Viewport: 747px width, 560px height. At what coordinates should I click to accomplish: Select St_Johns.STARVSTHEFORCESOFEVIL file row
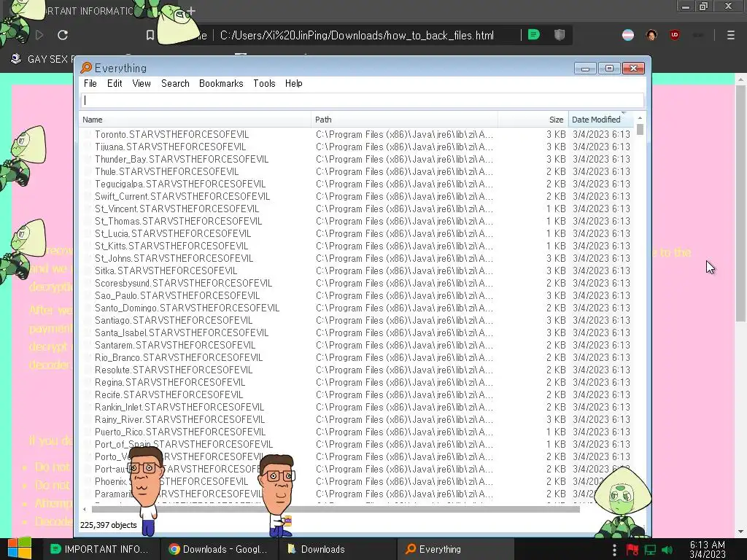point(357,258)
